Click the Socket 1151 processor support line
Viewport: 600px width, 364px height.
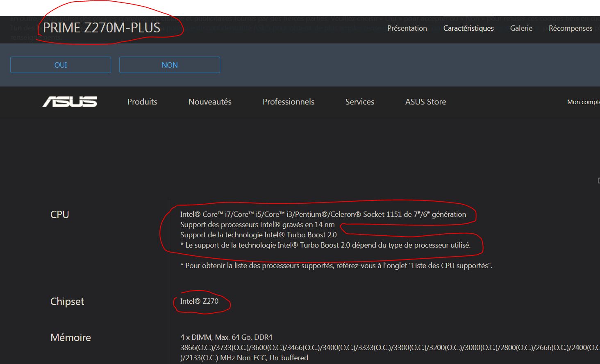click(323, 214)
